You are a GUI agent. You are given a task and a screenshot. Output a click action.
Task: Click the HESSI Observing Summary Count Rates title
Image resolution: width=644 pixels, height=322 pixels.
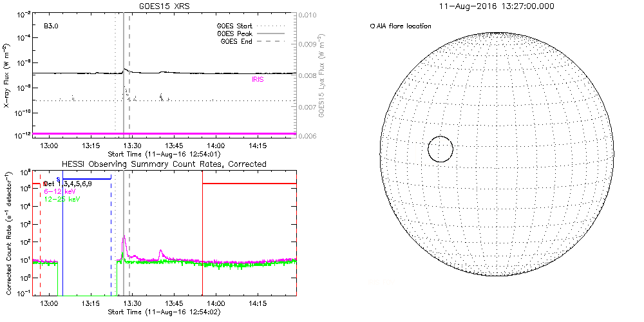click(x=164, y=164)
